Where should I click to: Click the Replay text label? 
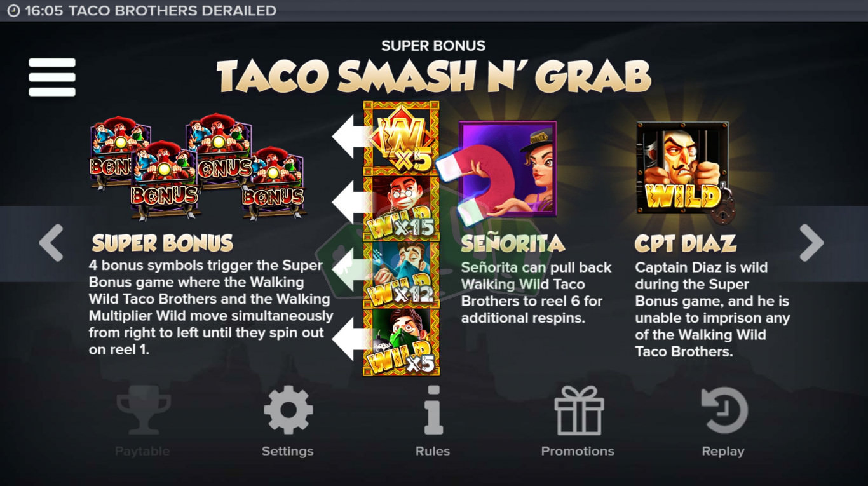(723, 451)
